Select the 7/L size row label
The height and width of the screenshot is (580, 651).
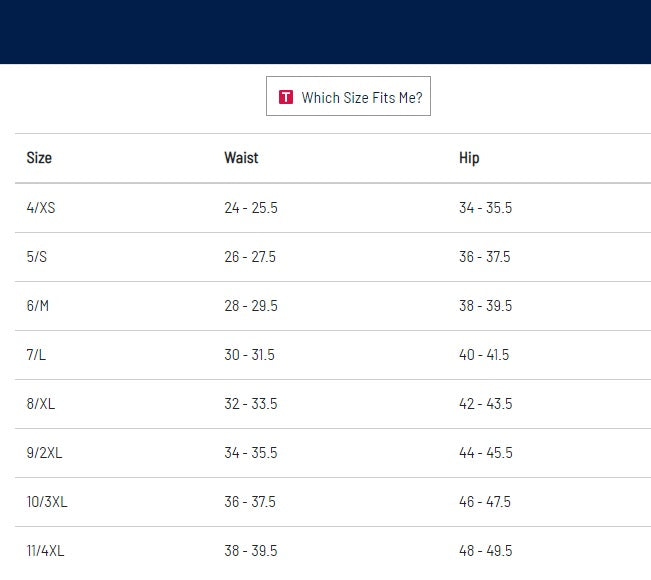(x=37, y=355)
